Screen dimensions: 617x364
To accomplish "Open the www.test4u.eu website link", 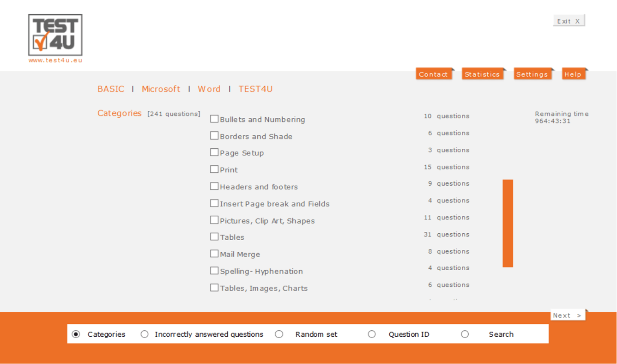I will 55,60.
